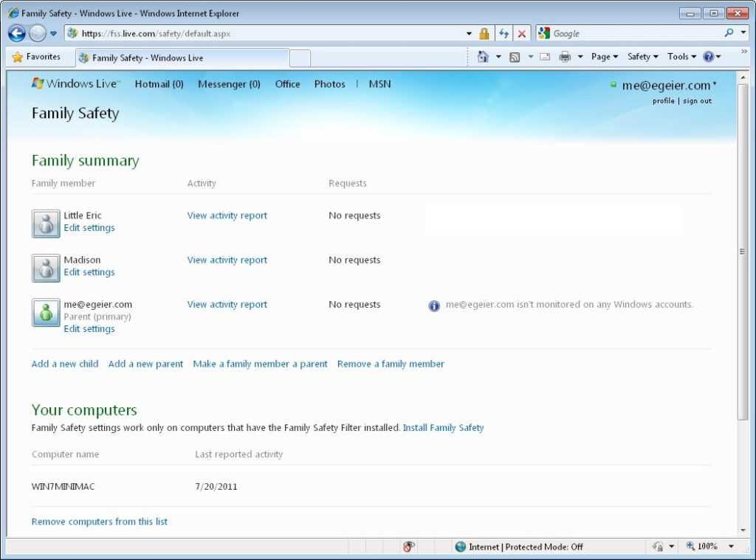Click the Favorites star icon
This screenshot has width=756, height=560.
(x=18, y=57)
